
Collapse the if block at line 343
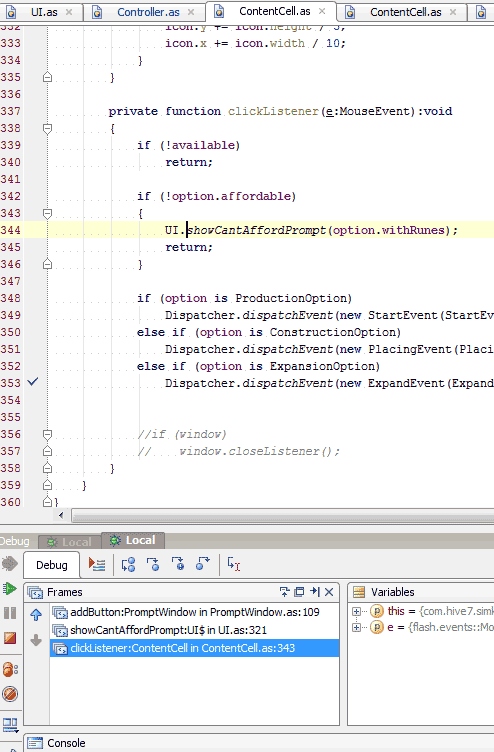click(x=47, y=213)
